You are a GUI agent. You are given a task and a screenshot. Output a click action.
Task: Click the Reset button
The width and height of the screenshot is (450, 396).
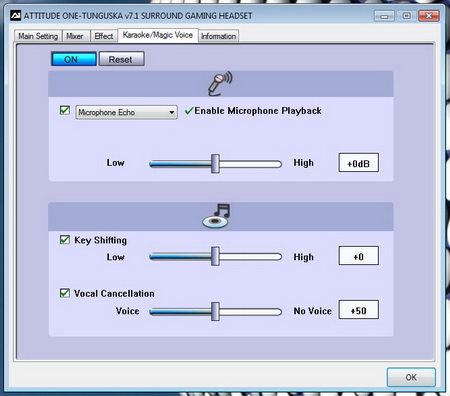click(121, 59)
